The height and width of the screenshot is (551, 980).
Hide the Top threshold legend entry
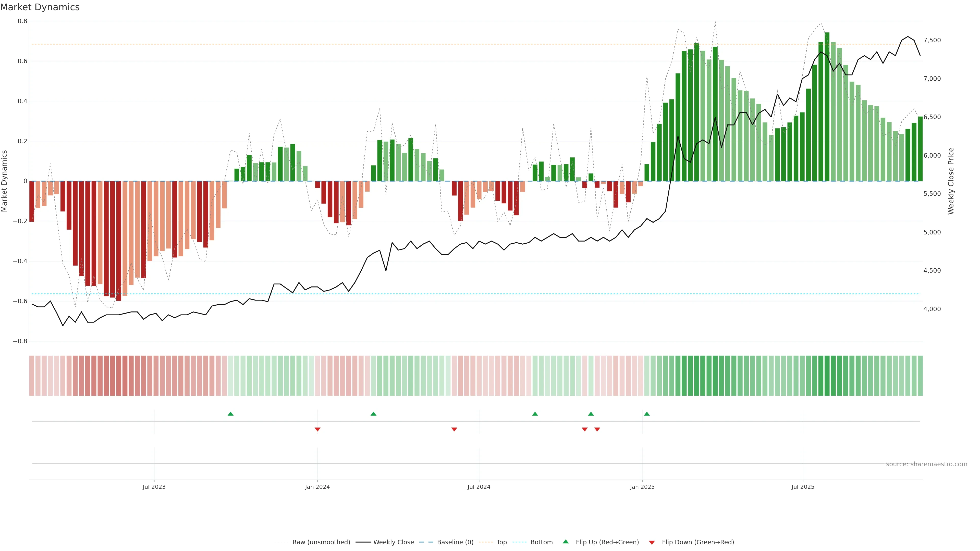coord(501,542)
